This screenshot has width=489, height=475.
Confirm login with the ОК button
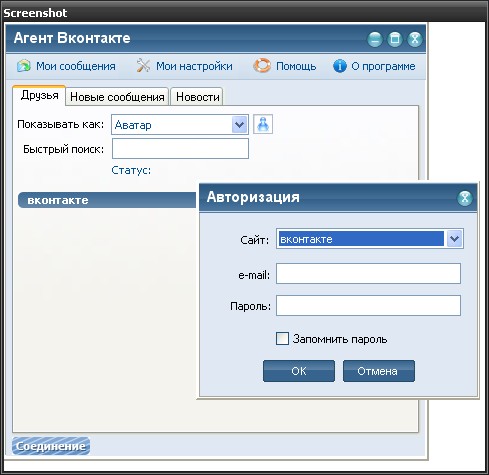point(299,371)
